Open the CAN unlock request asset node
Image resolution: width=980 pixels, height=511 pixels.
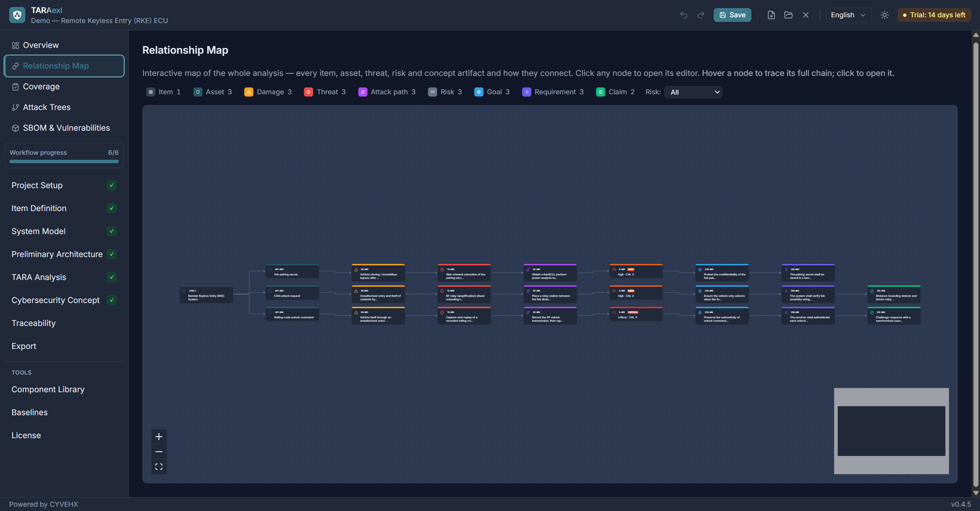tap(292, 293)
